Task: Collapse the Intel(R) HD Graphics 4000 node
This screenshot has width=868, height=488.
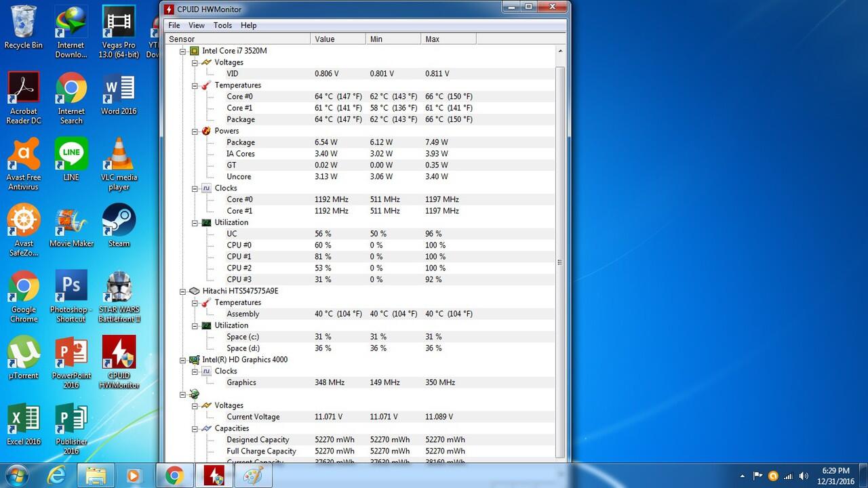Action: tap(182, 360)
